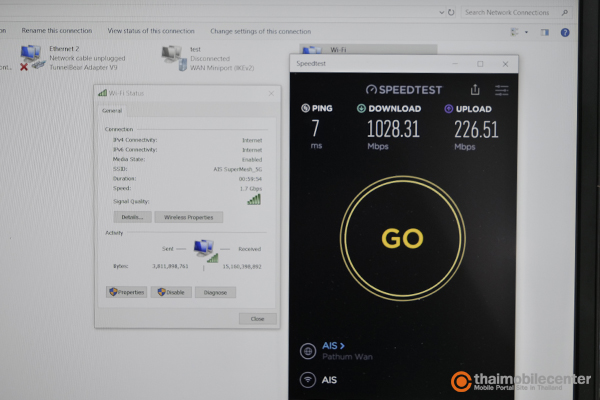Viewport: 600px width, 400px height.
Task: Open the Speedtest settings sliders icon
Action: click(501, 90)
